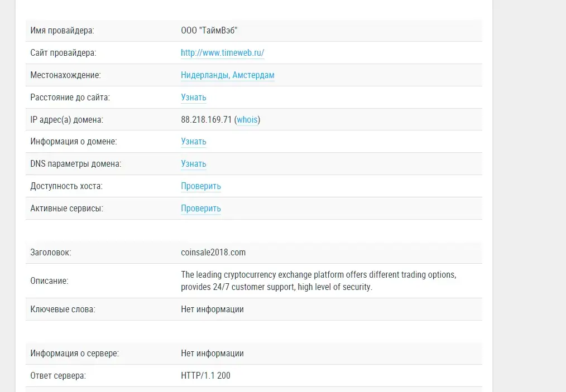This screenshot has height=392, width=566.
Task: Click the ООО "ТаймВэб" provider name value
Action: (x=209, y=30)
